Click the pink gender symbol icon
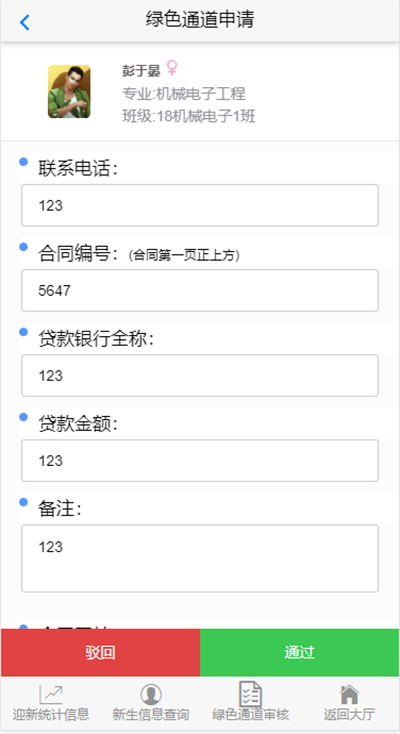This screenshot has height=734, width=400. (172, 68)
